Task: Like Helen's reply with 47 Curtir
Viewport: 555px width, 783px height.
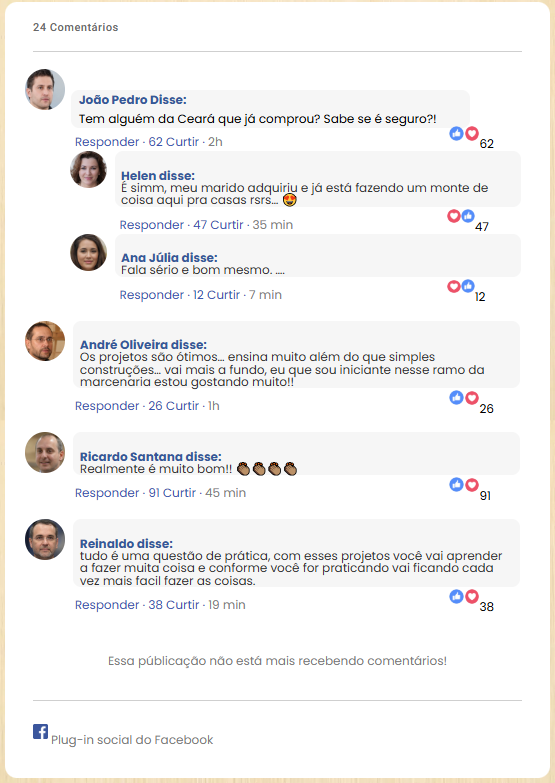Action: [x=218, y=225]
